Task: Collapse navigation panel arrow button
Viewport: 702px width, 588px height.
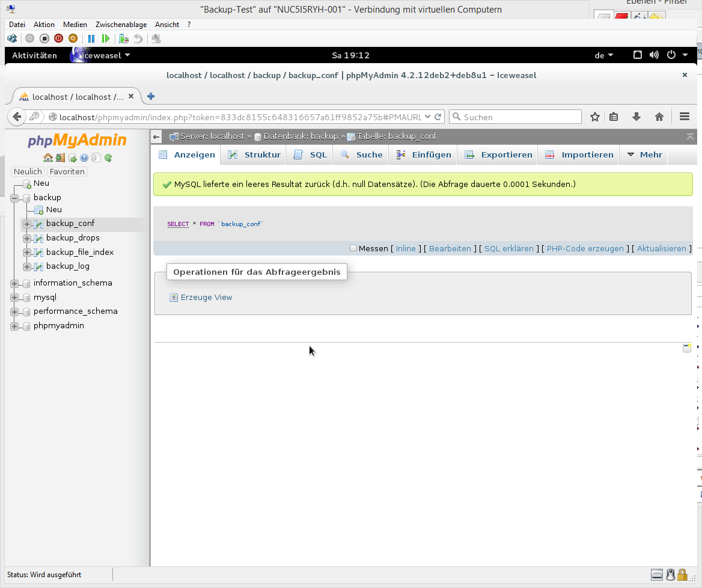Action: click(x=156, y=136)
